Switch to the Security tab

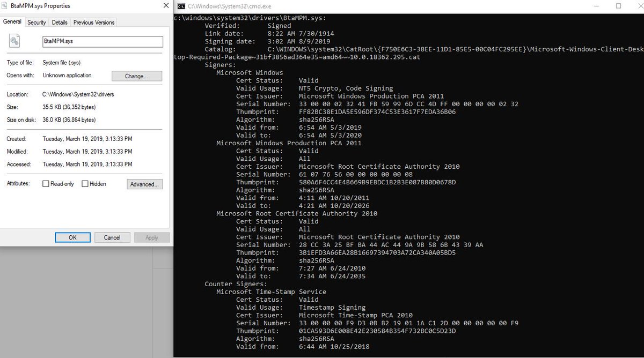[x=36, y=23]
